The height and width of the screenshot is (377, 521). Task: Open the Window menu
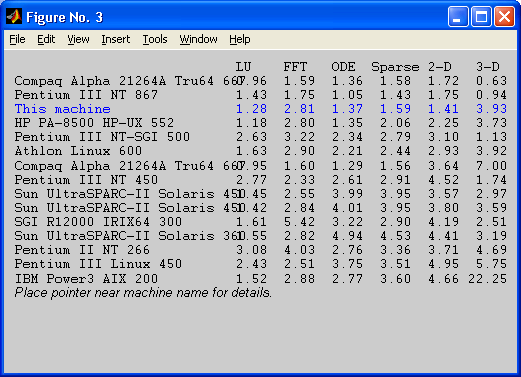(x=198, y=39)
